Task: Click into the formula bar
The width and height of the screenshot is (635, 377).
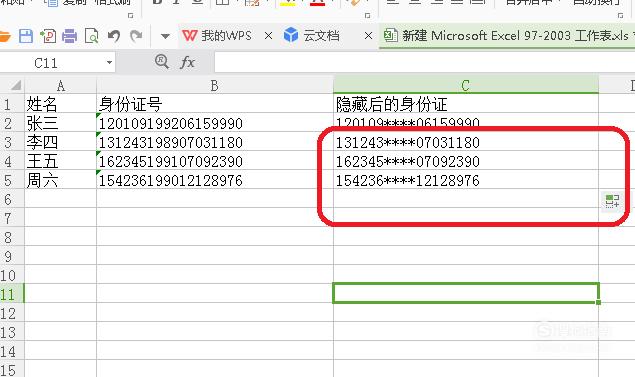Action: (424, 62)
